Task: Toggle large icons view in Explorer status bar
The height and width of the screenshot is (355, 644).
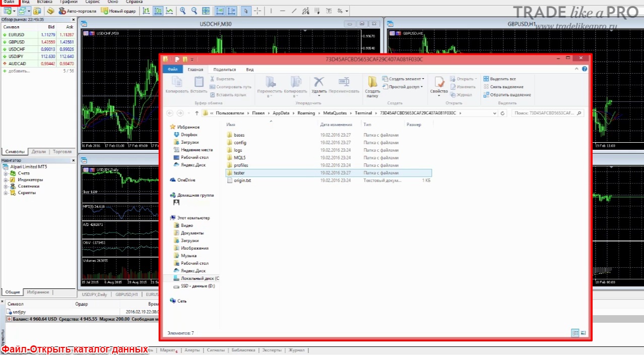Action: pyautogui.click(x=584, y=333)
